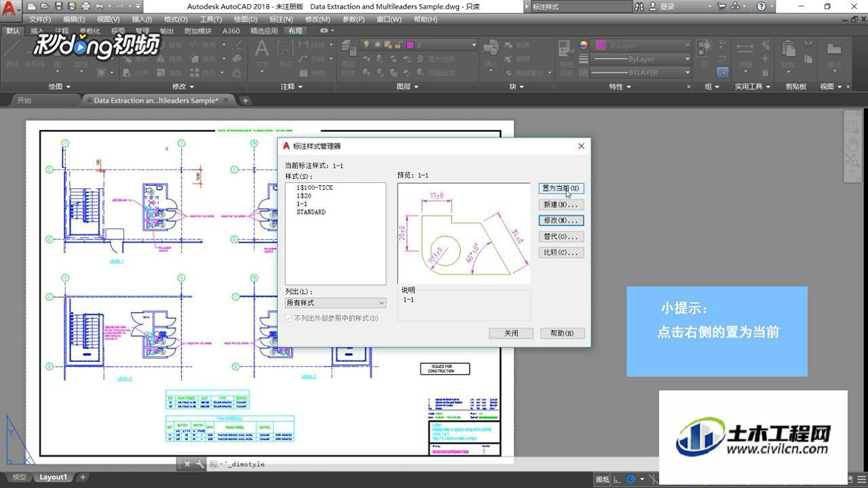The width and height of the screenshot is (868, 488).
Task: Click the 替代(O)... button
Action: pyautogui.click(x=561, y=237)
